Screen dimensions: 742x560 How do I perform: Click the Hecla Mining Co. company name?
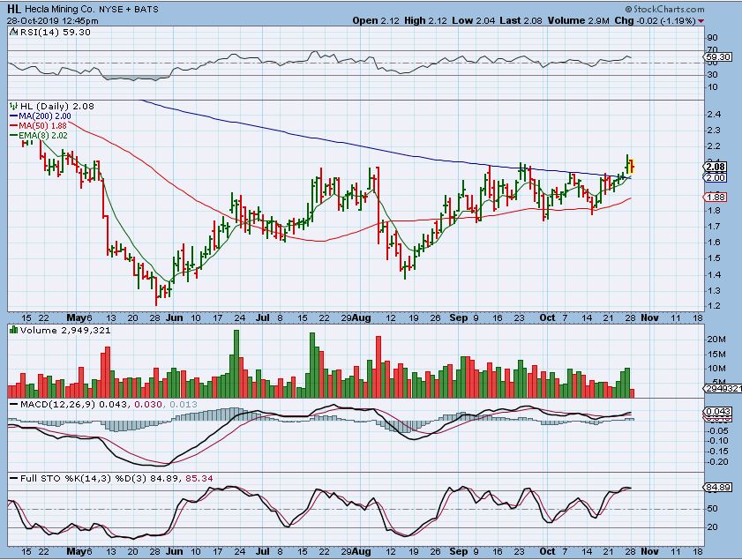[60, 10]
